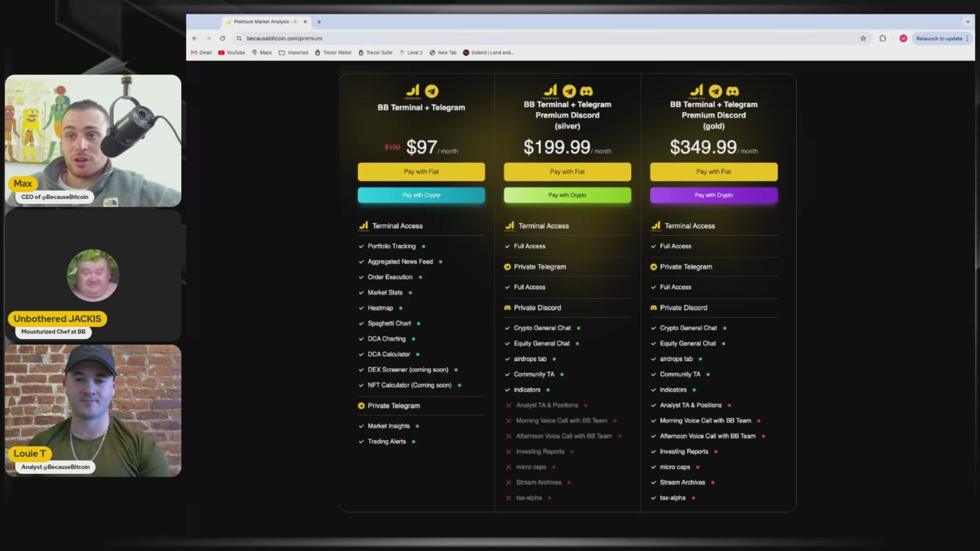This screenshot has height=551, width=980.
Task: Click the Telegram icon on the gold plan card
Action: (x=716, y=91)
